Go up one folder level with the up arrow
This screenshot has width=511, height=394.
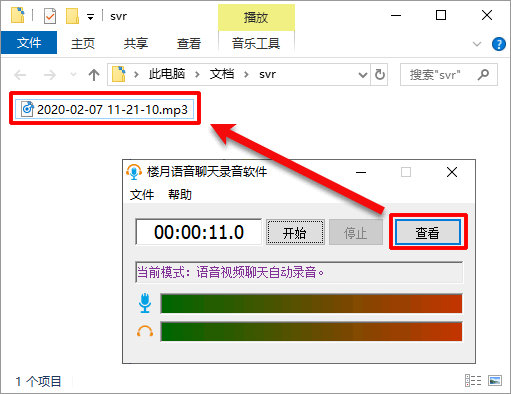pos(94,75)
